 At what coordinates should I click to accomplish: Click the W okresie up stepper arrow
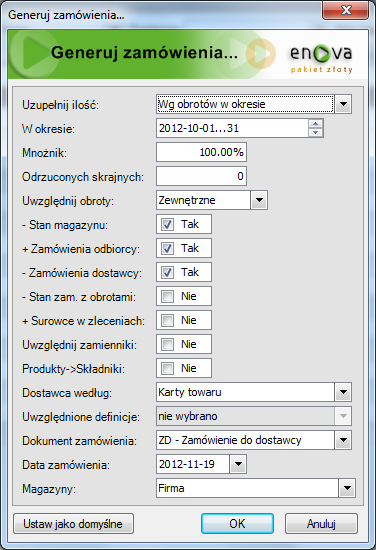tap(316, 123)
